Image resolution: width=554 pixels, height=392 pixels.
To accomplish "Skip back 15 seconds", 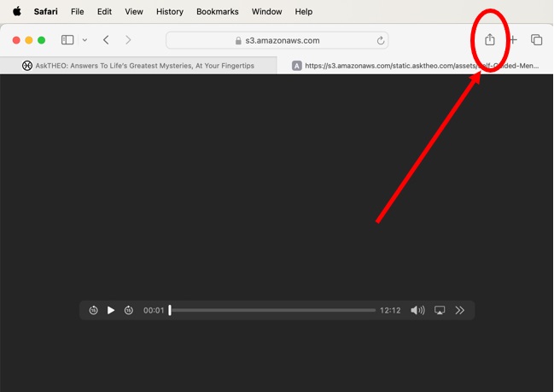I will [94, 310].
